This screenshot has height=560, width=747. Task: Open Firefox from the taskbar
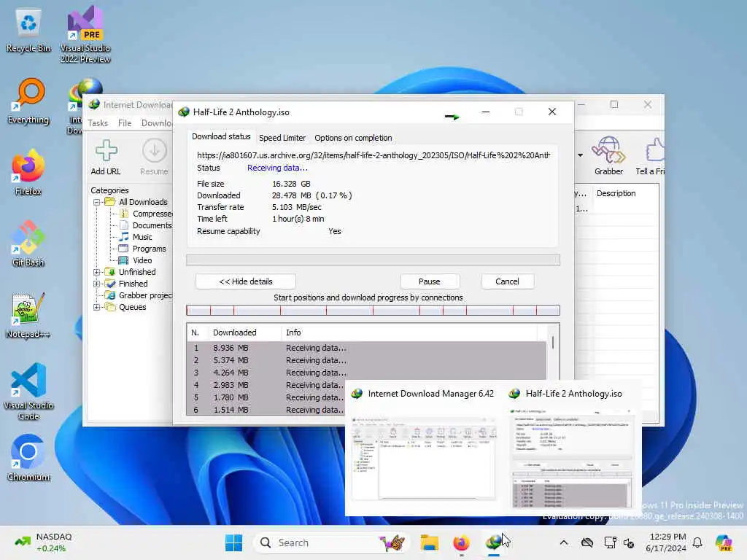(x=461, y=542)
